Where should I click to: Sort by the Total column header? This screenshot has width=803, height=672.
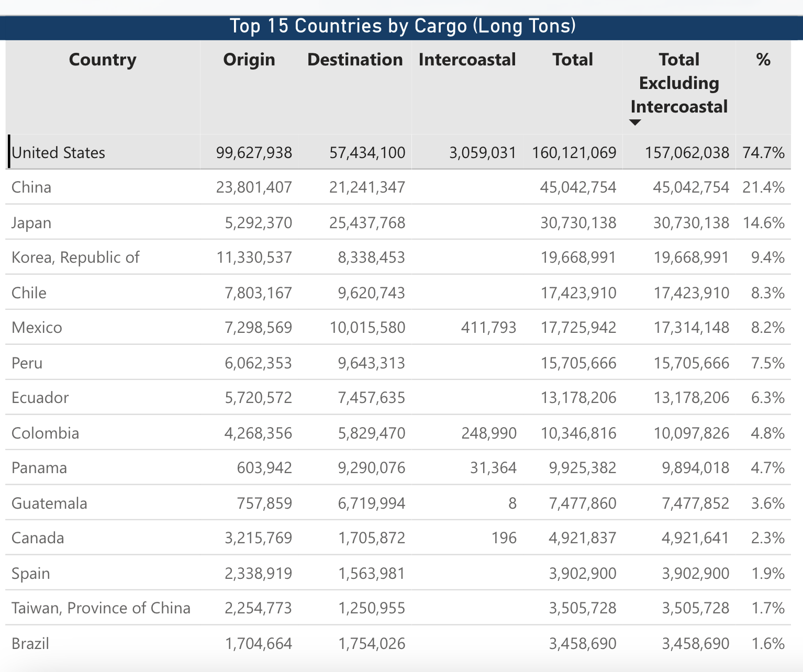click(x=573, y=60)
